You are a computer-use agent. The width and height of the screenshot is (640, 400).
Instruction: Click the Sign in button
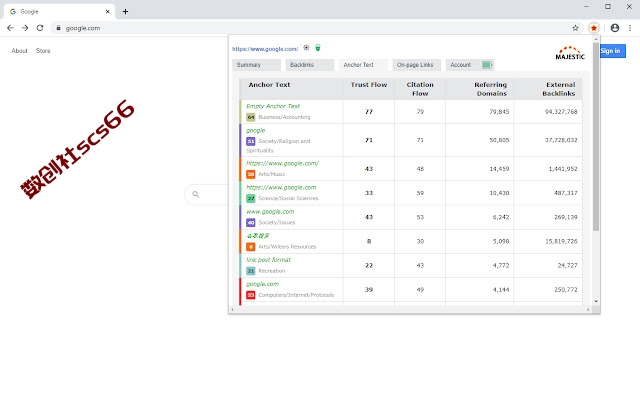(611, 51)
